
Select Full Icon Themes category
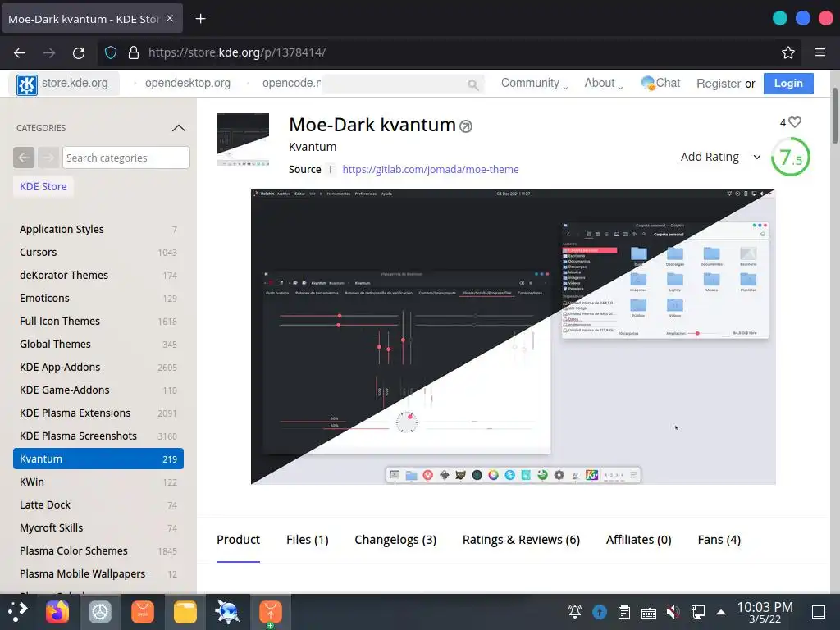pyautogui.click(x=98, y=321)
